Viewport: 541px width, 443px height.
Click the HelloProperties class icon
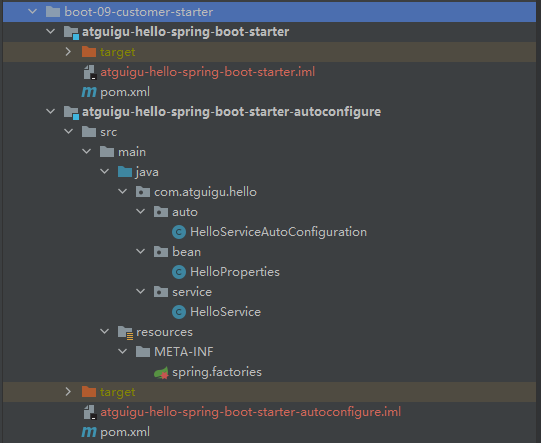point(179,272)
